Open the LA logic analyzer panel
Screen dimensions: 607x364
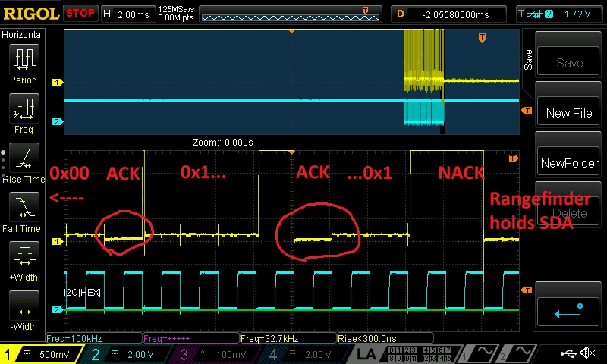point(366,354)
